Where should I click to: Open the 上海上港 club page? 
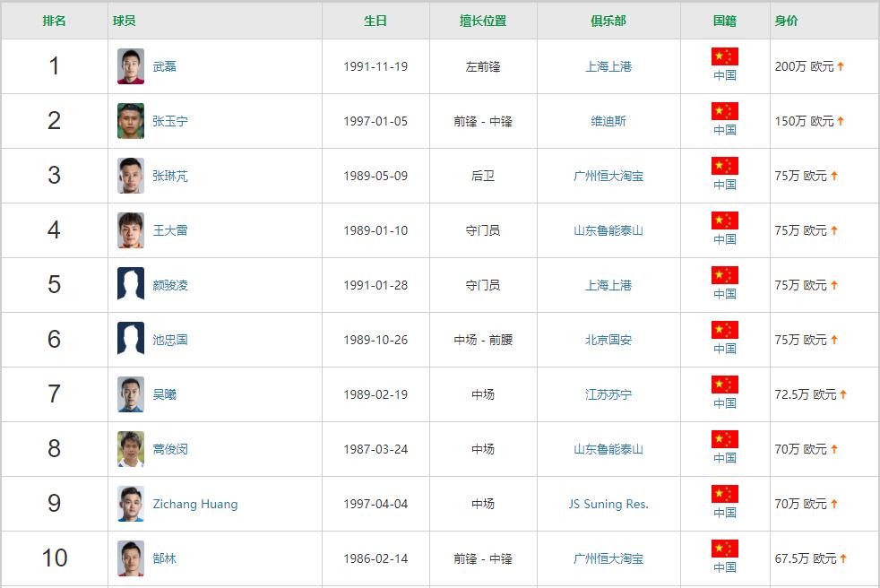pyautogui.click(x=608, y=66)
